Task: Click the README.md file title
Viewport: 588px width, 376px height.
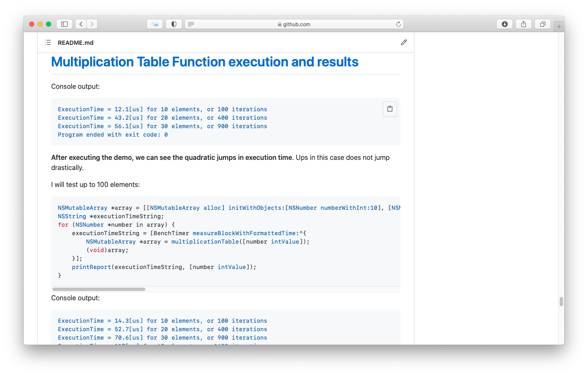Action: (x=76, y=42)
